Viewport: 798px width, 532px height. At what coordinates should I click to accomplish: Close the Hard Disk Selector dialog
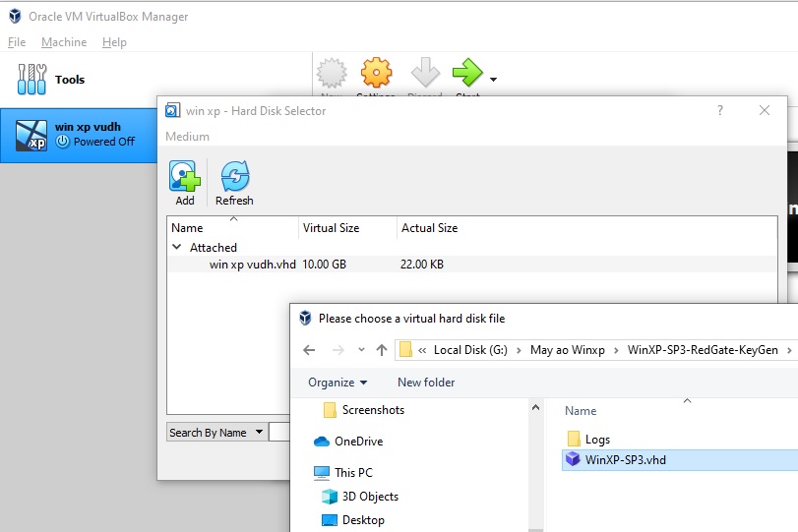[764, 110]
